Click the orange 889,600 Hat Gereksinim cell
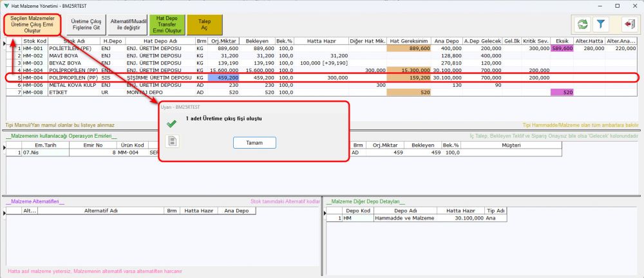The width and height of the screenshot is (644, 278). click(410, 48)
